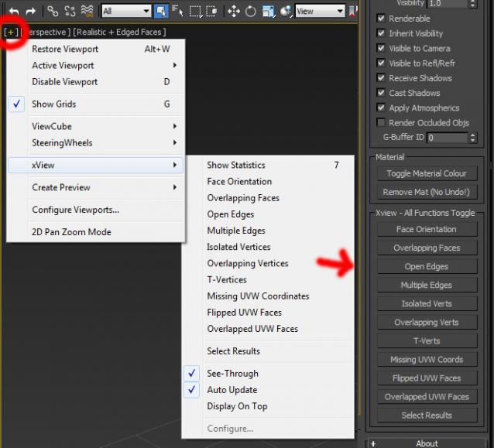Activate the Select and Scale tool

pos(269,12)
